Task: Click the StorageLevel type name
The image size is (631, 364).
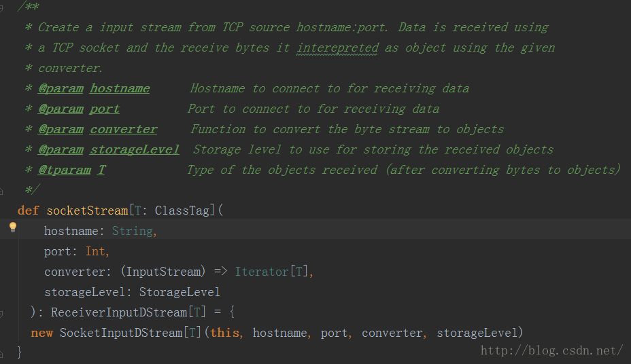Action: pyautogui.click(x=180, y=292)
